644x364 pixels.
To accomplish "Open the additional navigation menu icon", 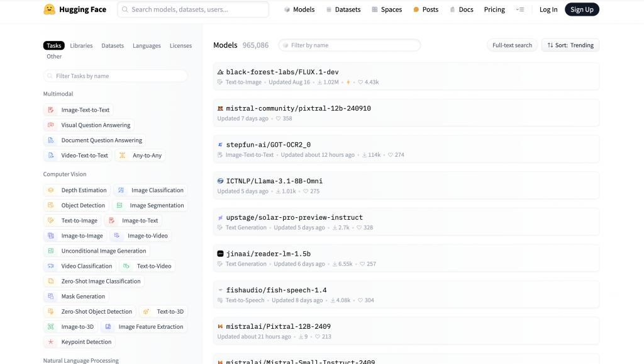I will (520, 9).
